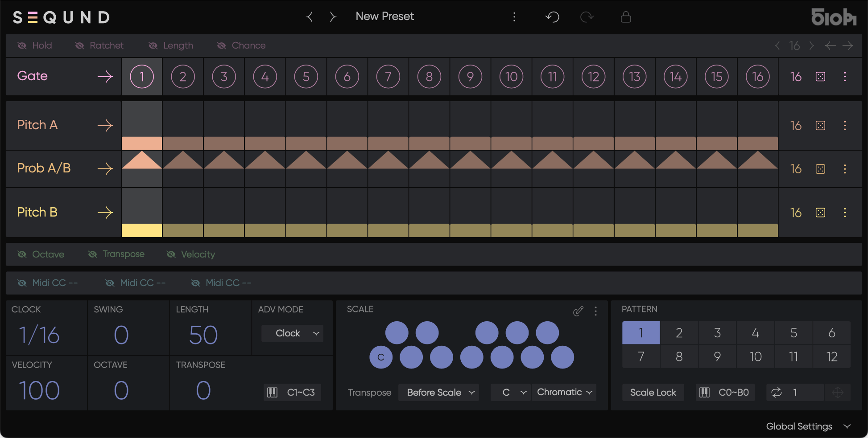This screenshot has height=438, width=868.
Task: Open the Adv Mode Clock dropdown
Action: point(293,333)
